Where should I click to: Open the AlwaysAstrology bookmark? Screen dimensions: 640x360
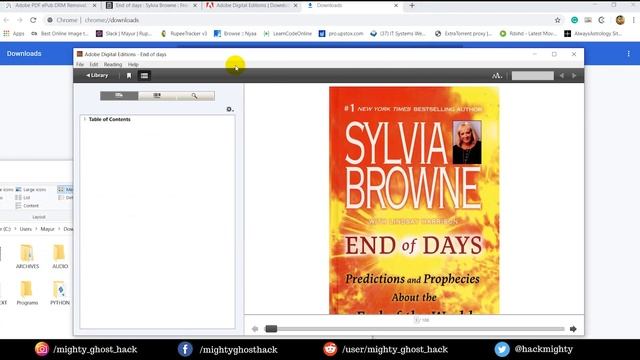coord(593,33)
